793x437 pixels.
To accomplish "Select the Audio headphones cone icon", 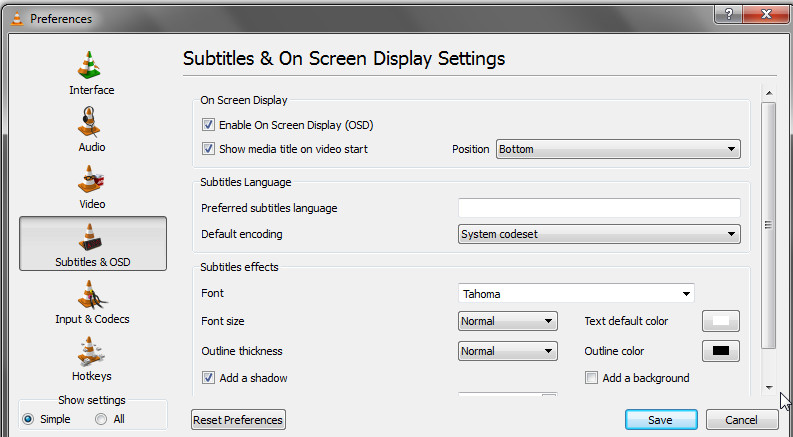I will click(91, 122).
